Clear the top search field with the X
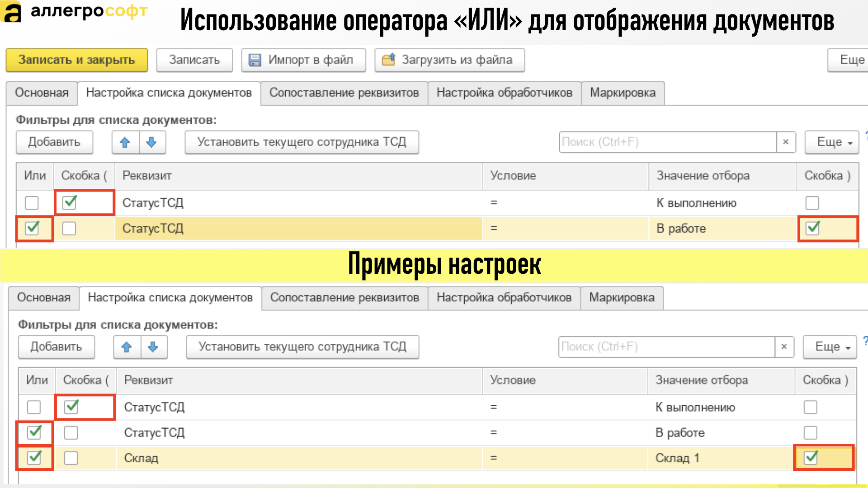This screenshot has width=868, height=488. (786, 142)
